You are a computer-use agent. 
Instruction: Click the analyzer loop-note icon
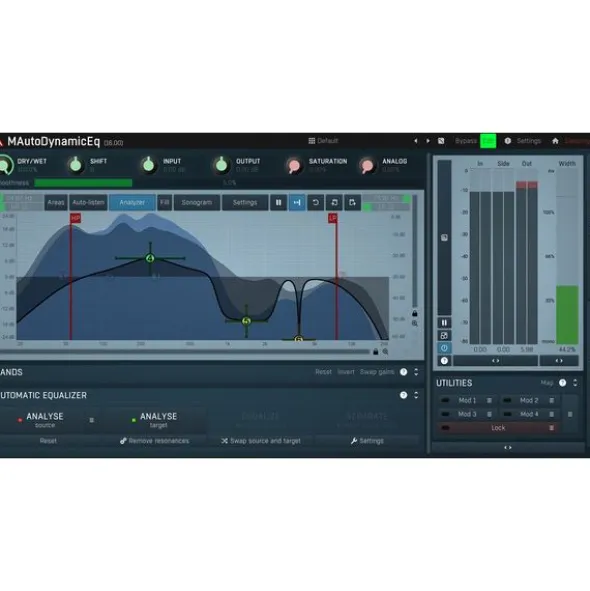pyautogui.click(x=334, y=202)
